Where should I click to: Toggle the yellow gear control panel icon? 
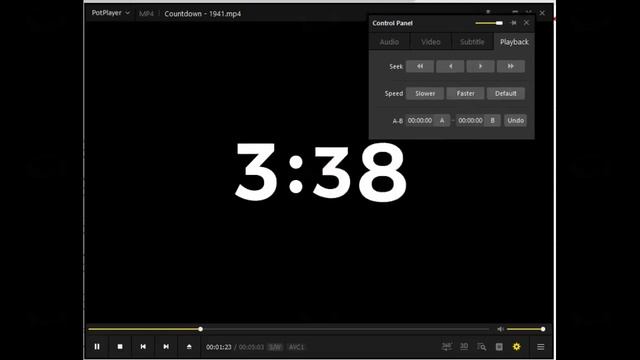[516, 347]
